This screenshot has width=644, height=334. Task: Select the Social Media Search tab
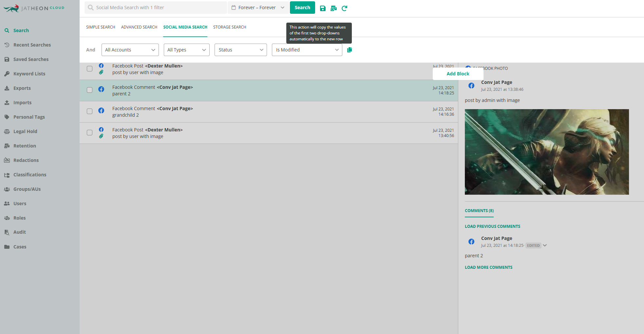pyautogui.click(x=185, y=27)
